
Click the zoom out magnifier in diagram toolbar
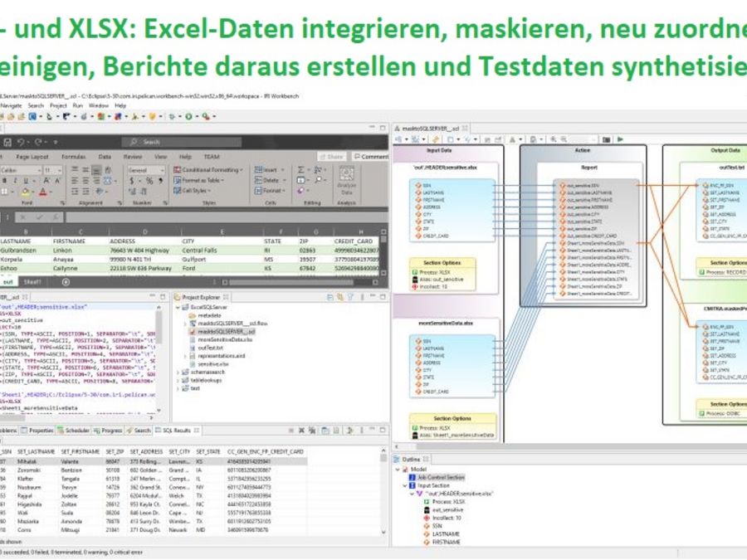[x=564, y=139]
